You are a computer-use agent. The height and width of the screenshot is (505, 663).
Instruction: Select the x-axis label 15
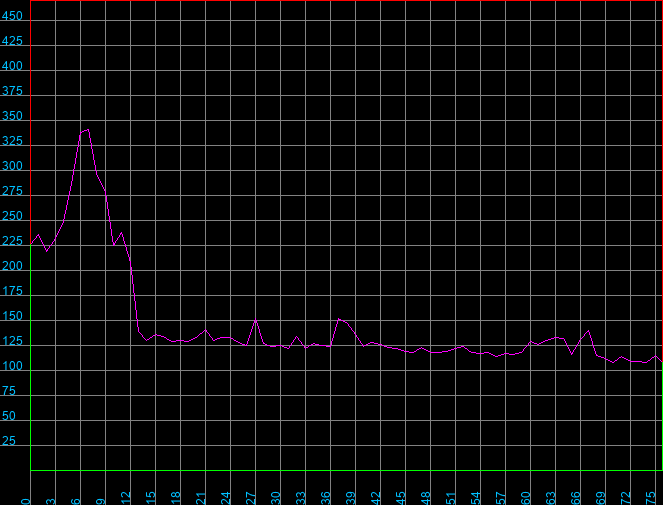[151, 498]
